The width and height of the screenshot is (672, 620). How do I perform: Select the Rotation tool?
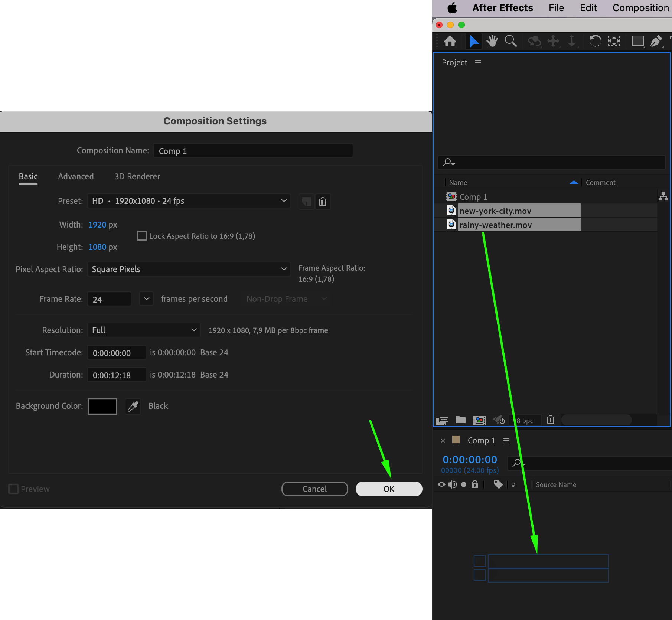595,41
